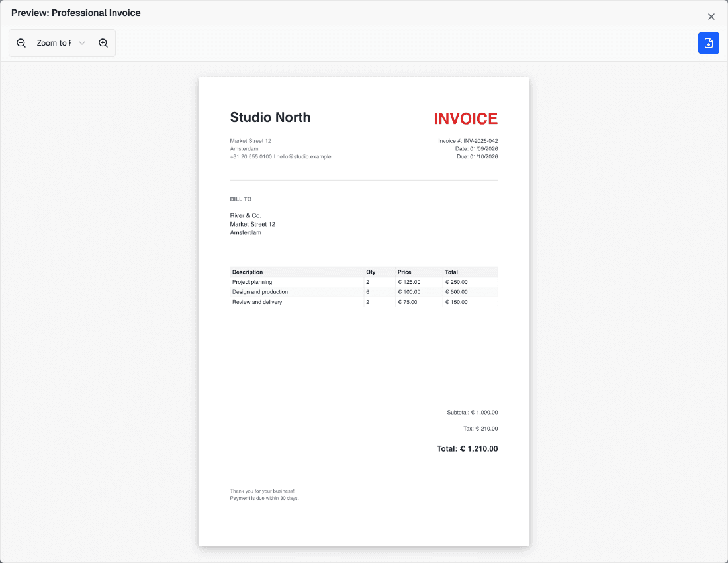Click the Date: 01/09/2026 line
728x563 pixels.
[x=477, y=148]
